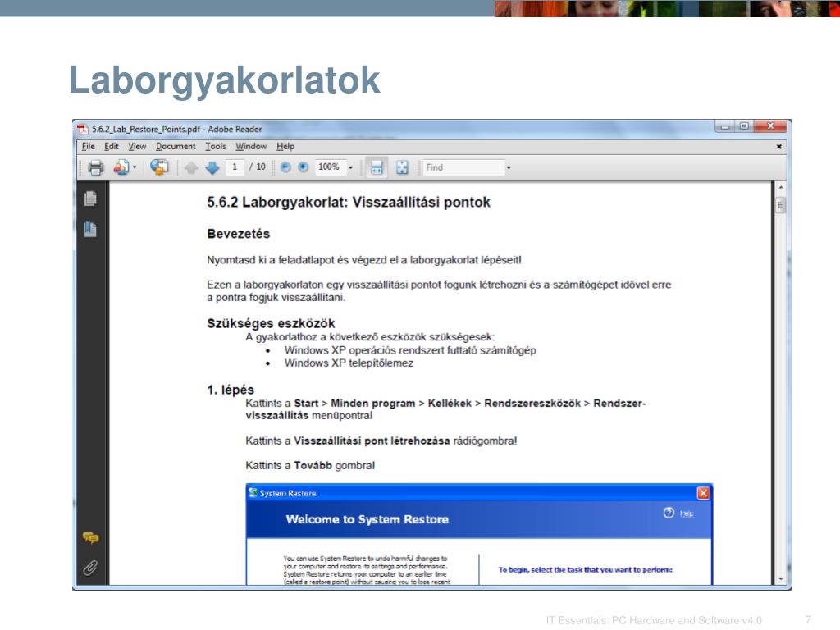
Task: Click the Zoom out minus button
Action: coord(285,167)
